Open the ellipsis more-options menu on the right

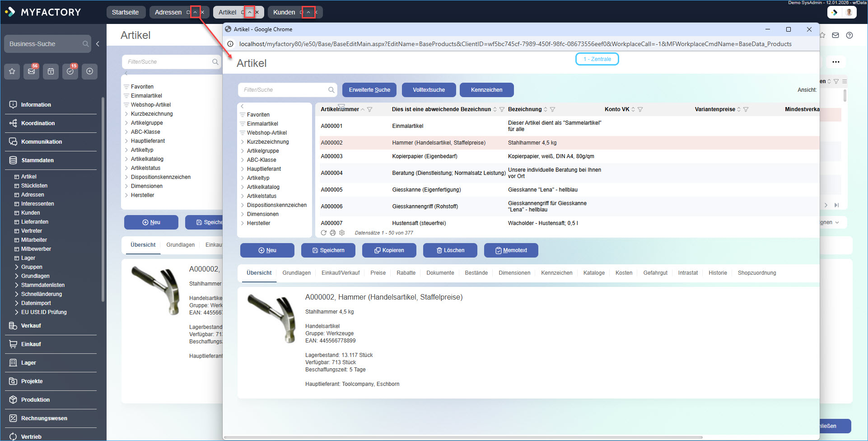point(836,61)
